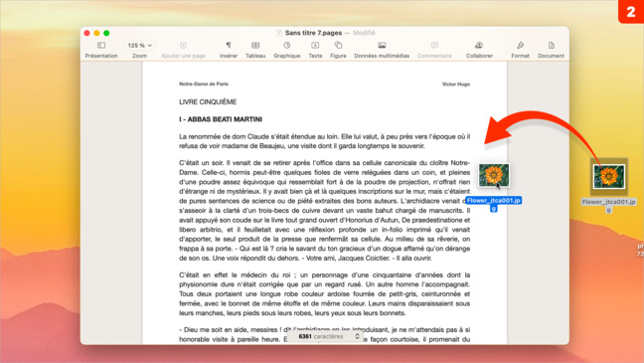Minimize the window with yellow button
This screenshot has height=363, width=644.
click(96, 33)
